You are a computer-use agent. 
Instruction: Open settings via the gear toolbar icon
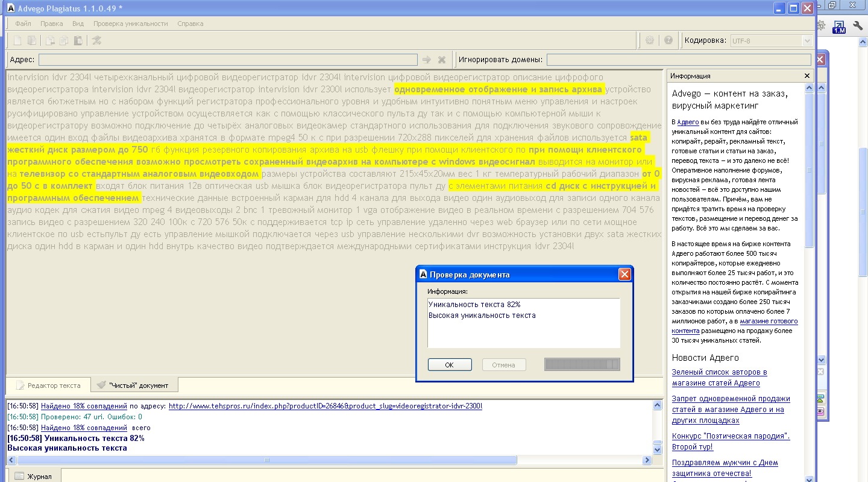coord(650,40)
